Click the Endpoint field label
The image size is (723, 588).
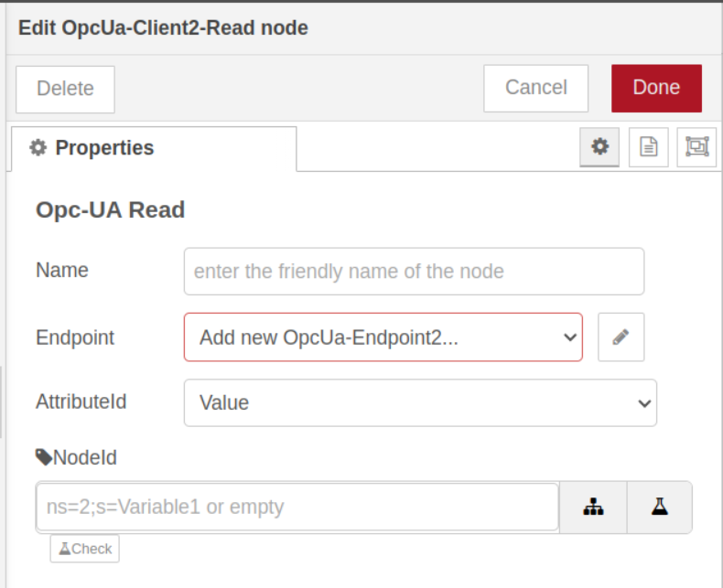75,337
